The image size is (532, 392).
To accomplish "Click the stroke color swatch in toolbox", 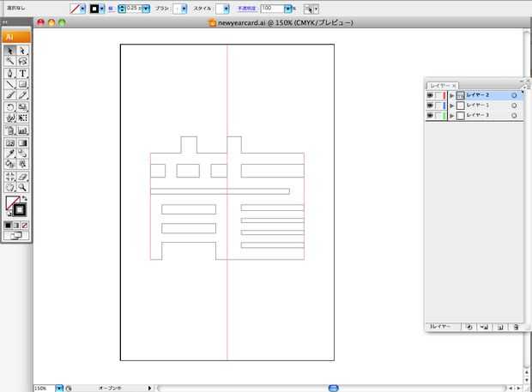I will (19, 209).
